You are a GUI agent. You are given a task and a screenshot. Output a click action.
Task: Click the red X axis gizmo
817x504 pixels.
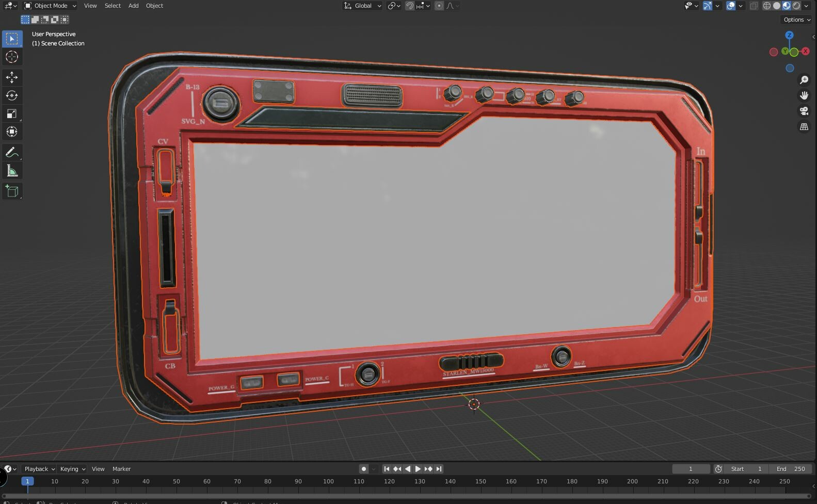[x=805, y=51]
